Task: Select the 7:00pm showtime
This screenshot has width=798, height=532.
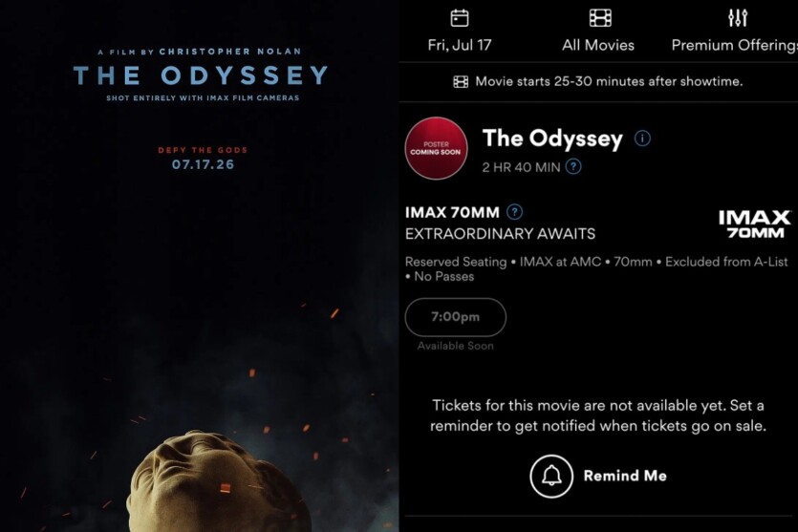Action: [x=456, y=317]
